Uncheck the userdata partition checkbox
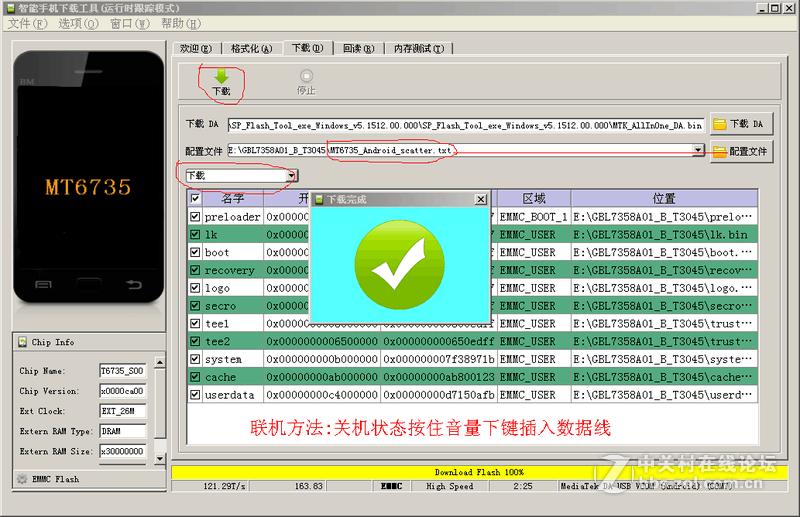Viewport: 800px width, 517px height. 195,395
